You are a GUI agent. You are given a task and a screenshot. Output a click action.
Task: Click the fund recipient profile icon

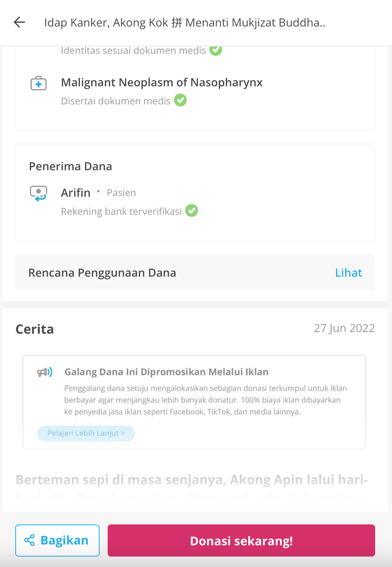39,193
